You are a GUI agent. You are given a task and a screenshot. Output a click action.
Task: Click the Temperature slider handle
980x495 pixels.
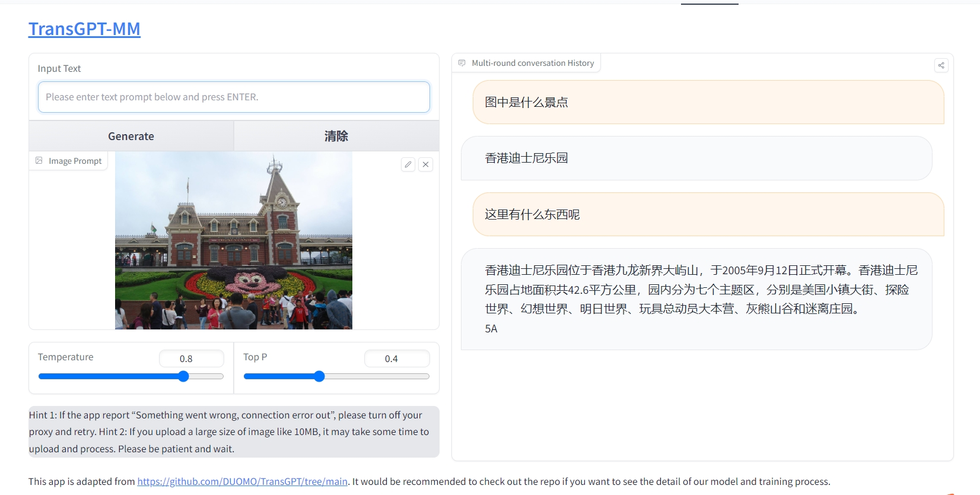(183, 376)
